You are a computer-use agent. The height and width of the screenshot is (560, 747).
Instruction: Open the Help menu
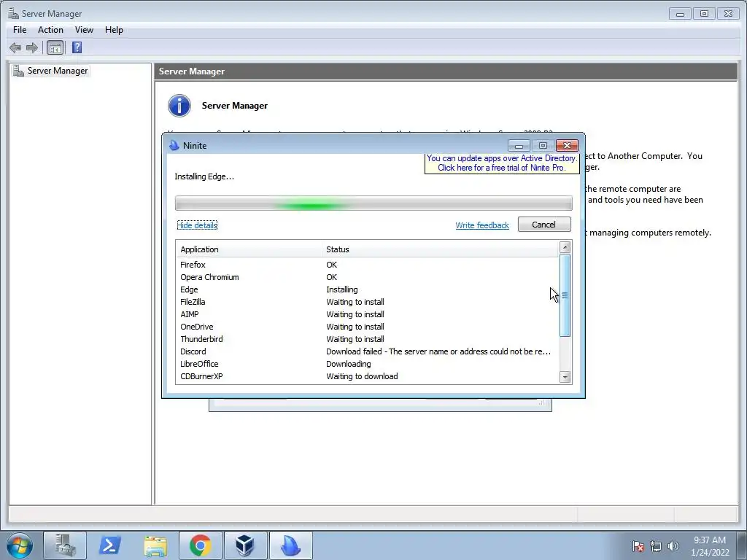pos(114,29)
